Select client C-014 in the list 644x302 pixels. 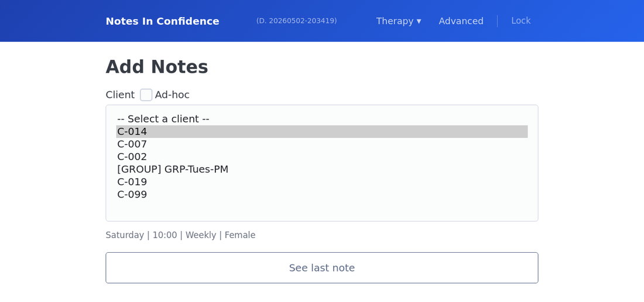tap(321, 132)
